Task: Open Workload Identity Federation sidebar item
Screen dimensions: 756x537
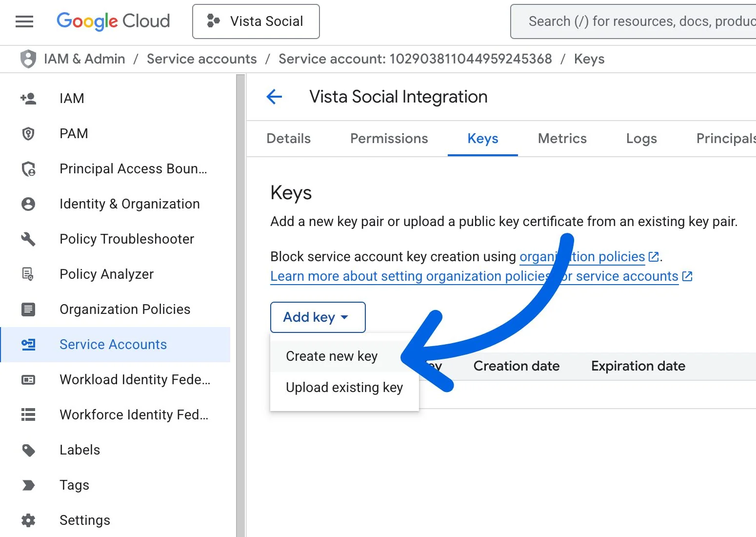Action: click(115, 380)
